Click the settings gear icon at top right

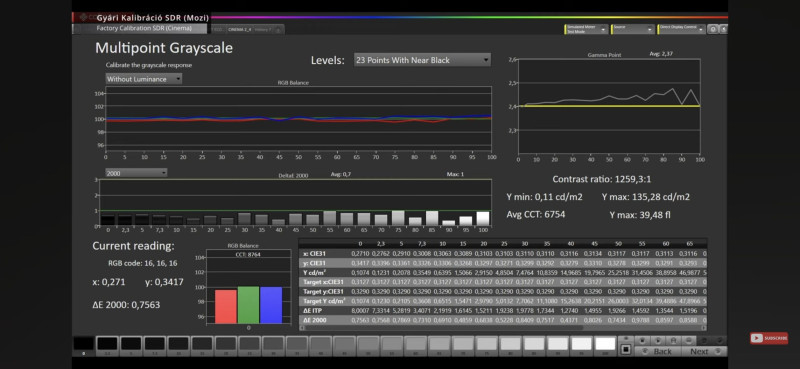(x=713, y=30)
